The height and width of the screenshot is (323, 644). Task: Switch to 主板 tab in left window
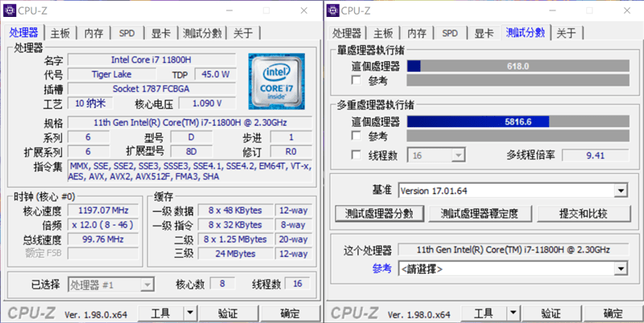click(x=60, y=33)
